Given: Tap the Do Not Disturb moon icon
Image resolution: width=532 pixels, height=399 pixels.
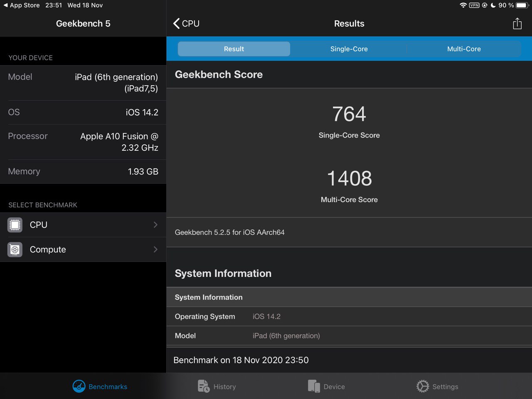Looking at the screenshot, I should [x=493, y=5].
